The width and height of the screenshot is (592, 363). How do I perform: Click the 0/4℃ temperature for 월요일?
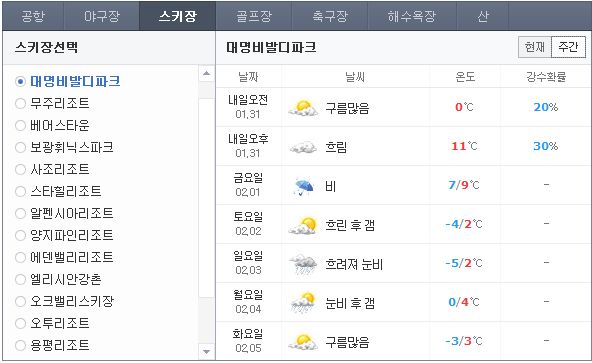pos(464,302)
